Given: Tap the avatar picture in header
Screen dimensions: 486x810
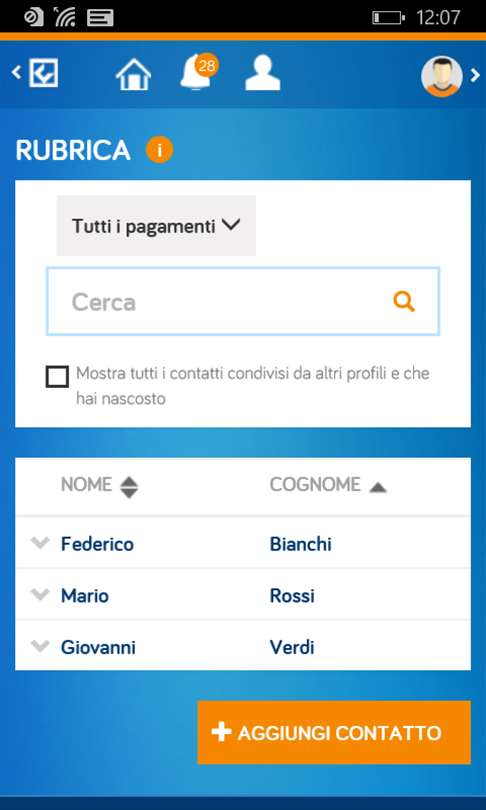Looking at the screenshot, I should [x=442, y=76].
